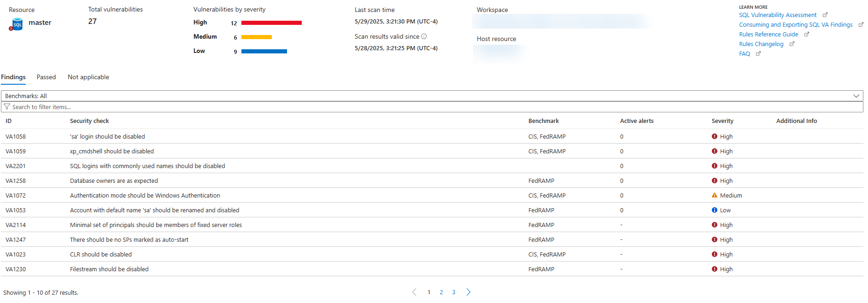Click the red High severity bar
Screen dimensions: 868x303
tap(271, 23)
